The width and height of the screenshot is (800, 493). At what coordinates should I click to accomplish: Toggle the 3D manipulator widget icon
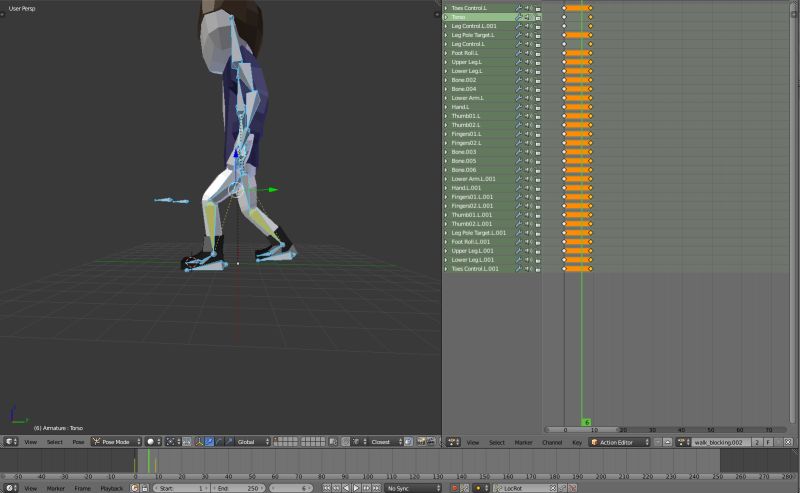pos(199,442)
